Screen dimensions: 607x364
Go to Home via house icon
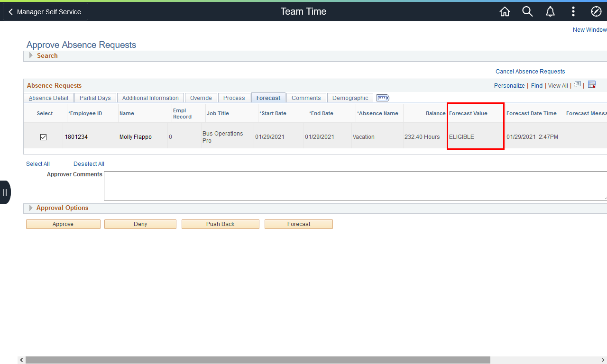tap(505, 11)
